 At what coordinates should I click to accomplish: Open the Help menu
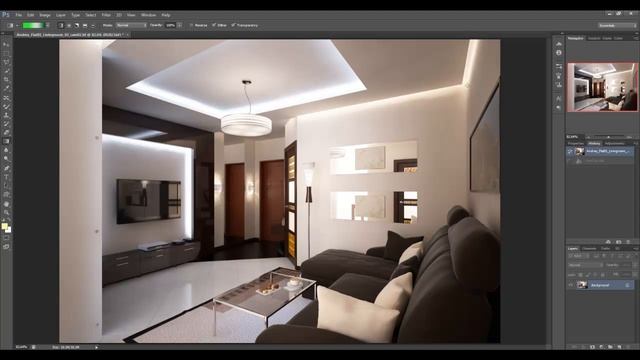[x=166, y=15]
